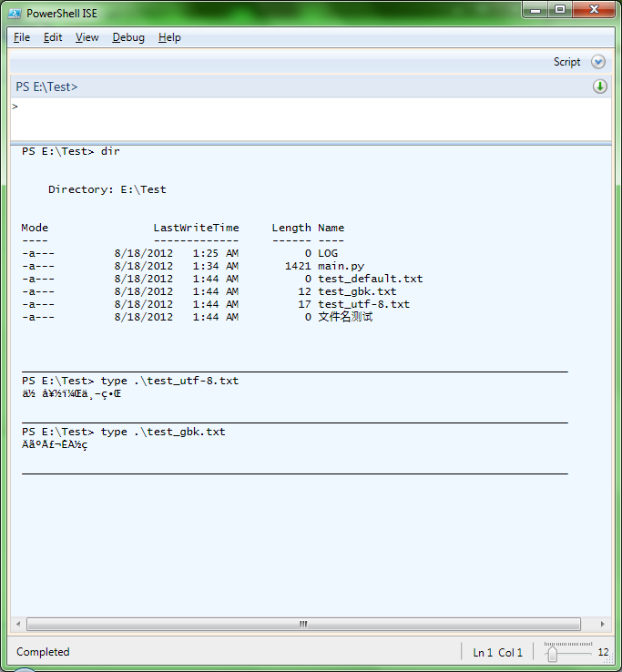Click the 'Name' column header

tap(331, 228)
